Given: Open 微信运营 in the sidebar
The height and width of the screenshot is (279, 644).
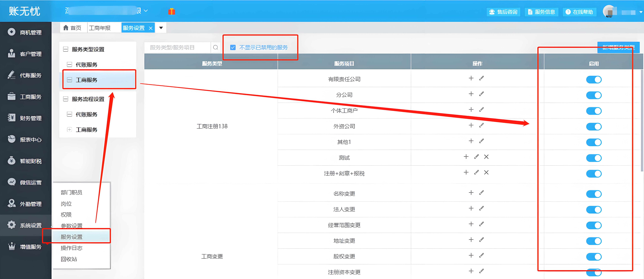Looking at the screenshot, I should click(x=26, y=182).
